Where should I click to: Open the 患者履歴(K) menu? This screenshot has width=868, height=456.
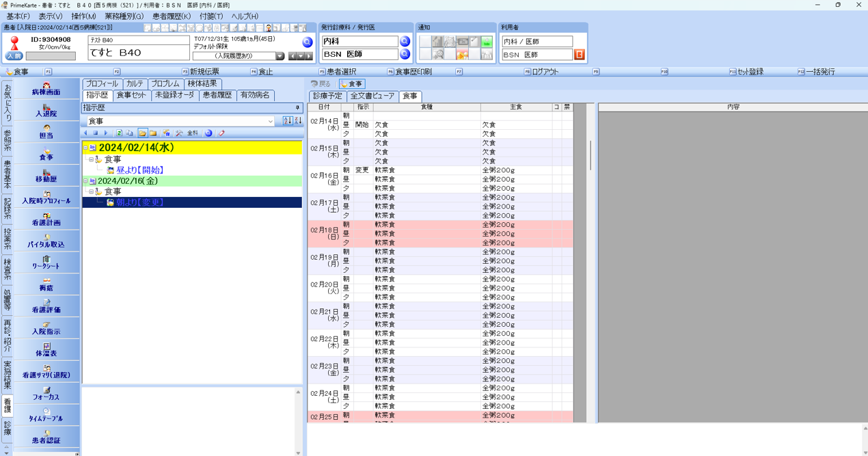pos(172,16)
